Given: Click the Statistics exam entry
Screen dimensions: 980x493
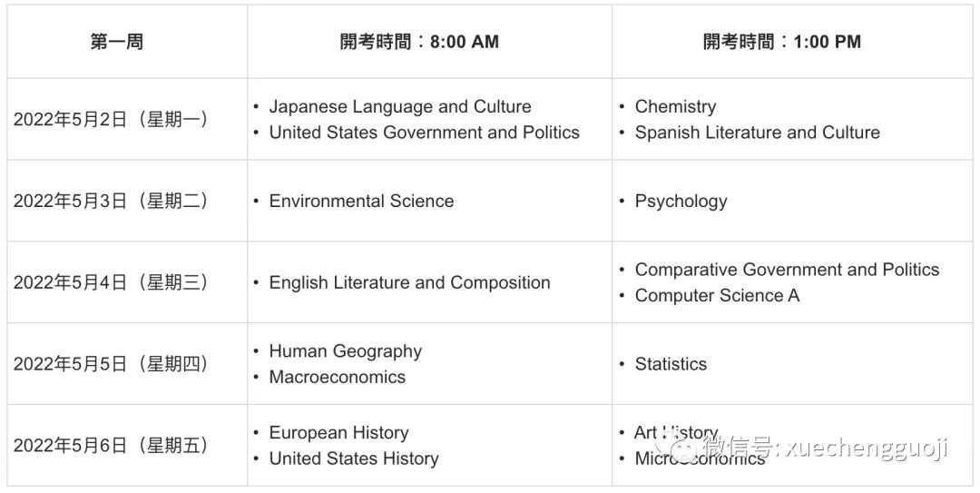Looking at the screenshot, I should [x=671, y=364].
